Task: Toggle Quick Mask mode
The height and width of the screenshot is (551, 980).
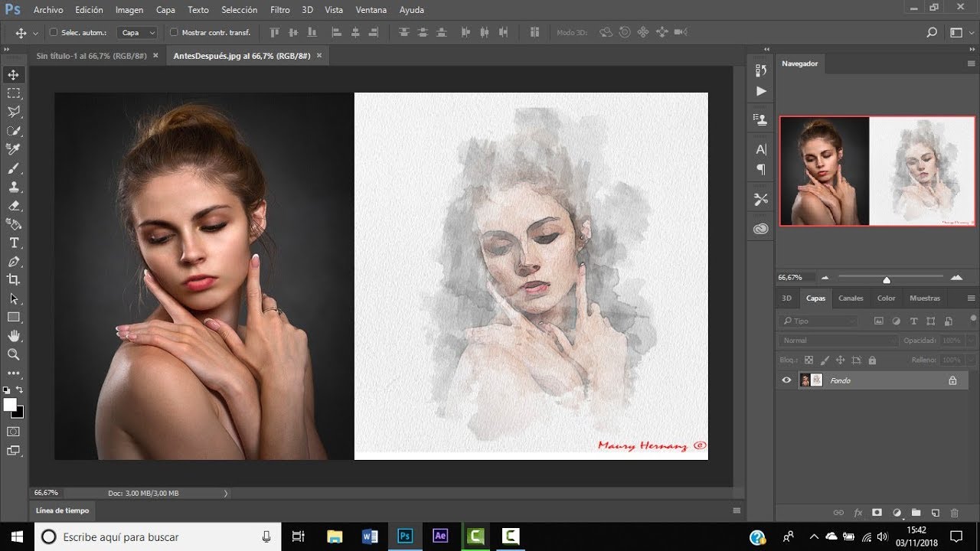Action: click(x=14, y=432)
